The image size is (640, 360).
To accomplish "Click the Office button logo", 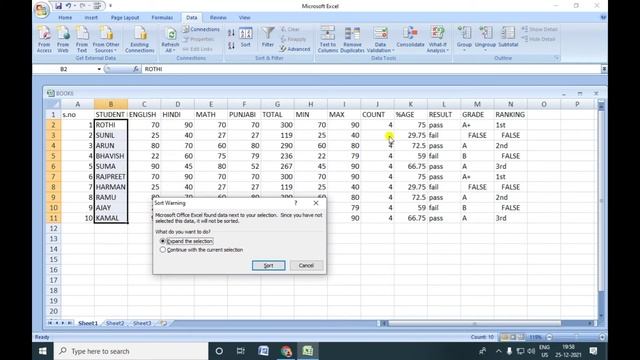I will click(x=41, y=9).
